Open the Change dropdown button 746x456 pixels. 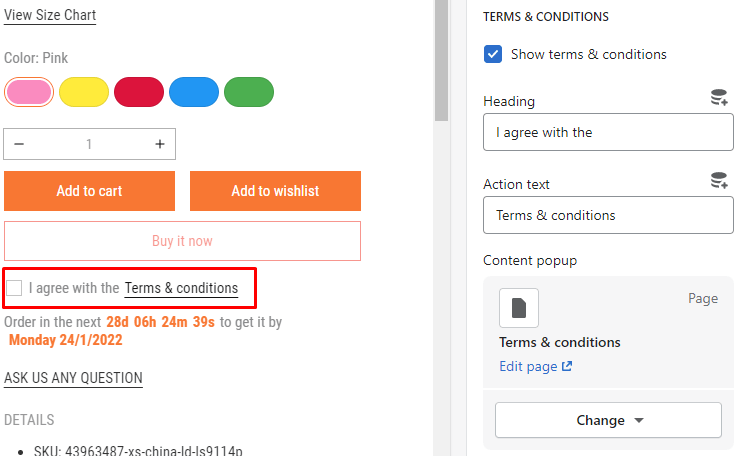coord(608,420)
